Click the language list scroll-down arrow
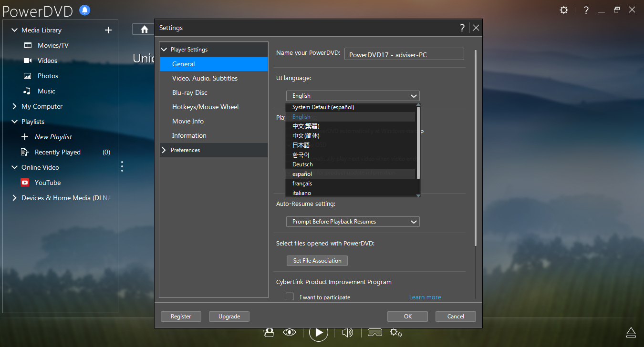This screenshot has height=347, width=644. (x=418, y=195)
